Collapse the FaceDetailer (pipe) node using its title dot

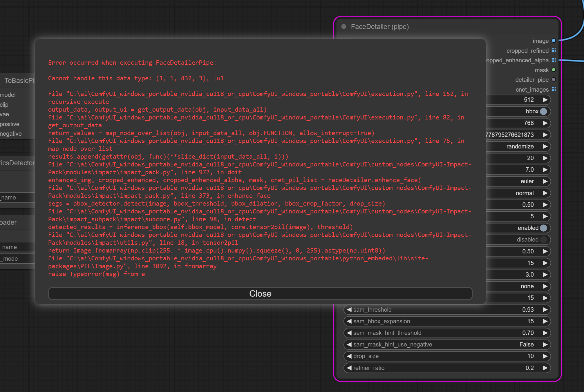344,27
